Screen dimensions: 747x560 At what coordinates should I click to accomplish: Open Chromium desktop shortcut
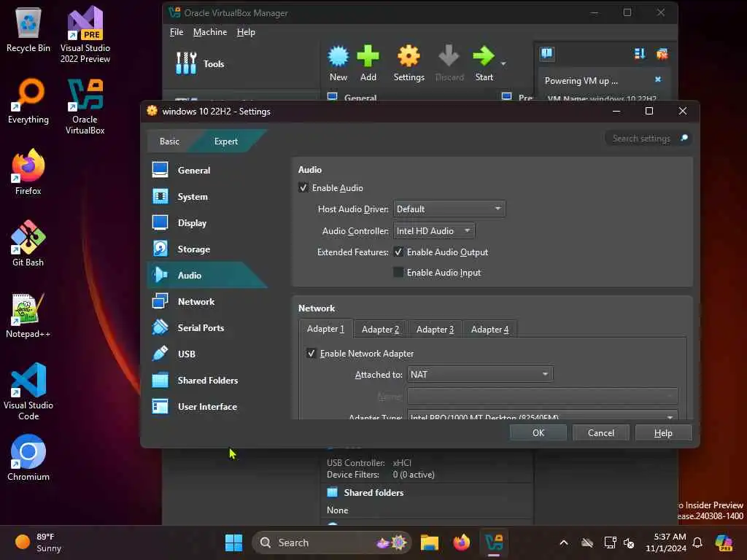pyautogui.click(x=28, y=458)
